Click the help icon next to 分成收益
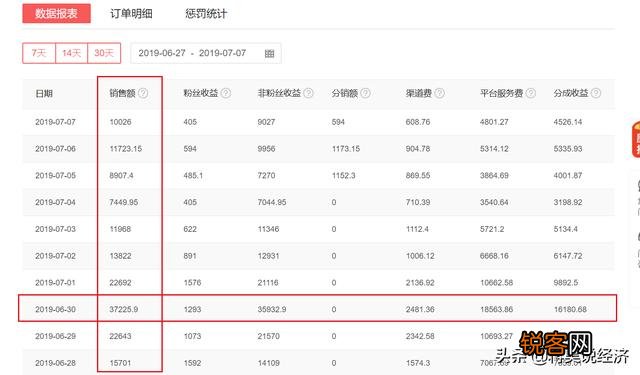Viewport: 640px width, 375px height. (596, 93)
